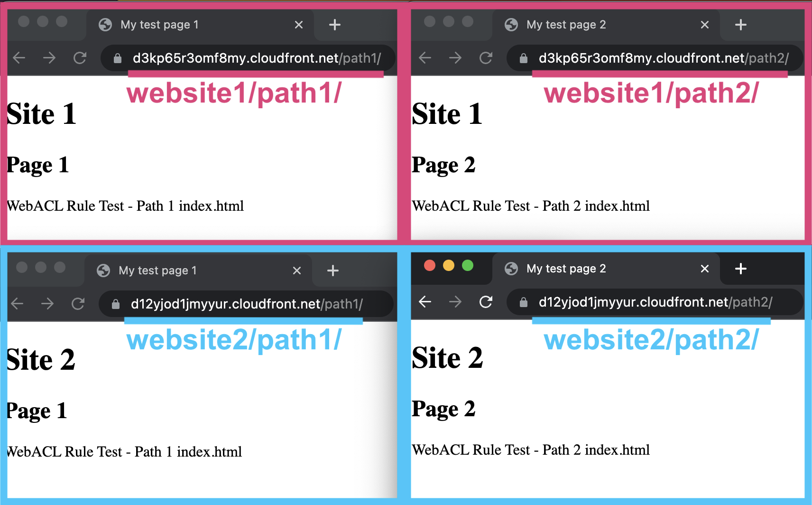Open a new tab in the website1/path1 window
812x505 pixels.
(335, 24)
